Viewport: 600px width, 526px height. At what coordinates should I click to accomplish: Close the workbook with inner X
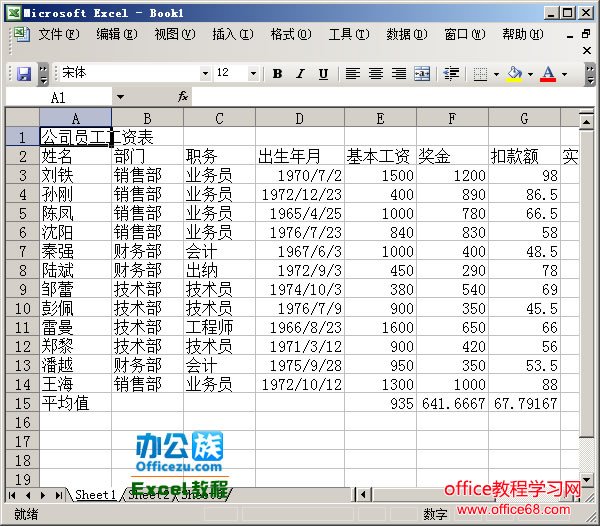pyautogui.click(x=587, y=50)
